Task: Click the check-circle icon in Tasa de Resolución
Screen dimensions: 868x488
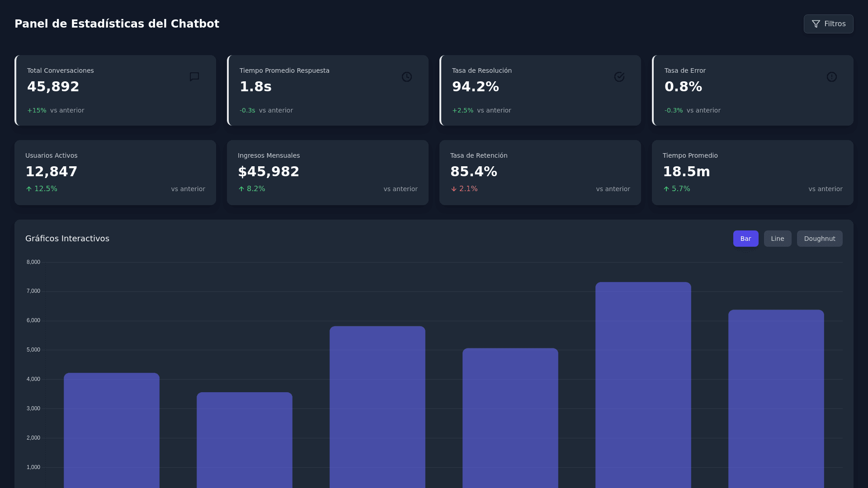Action: [619, 77]
